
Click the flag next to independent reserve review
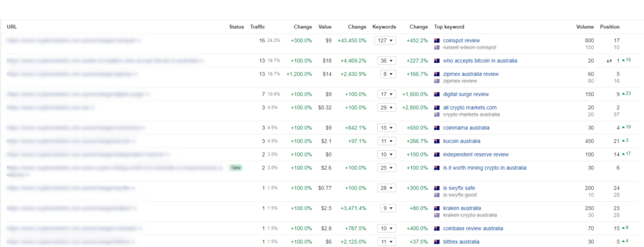coord(436,155)
